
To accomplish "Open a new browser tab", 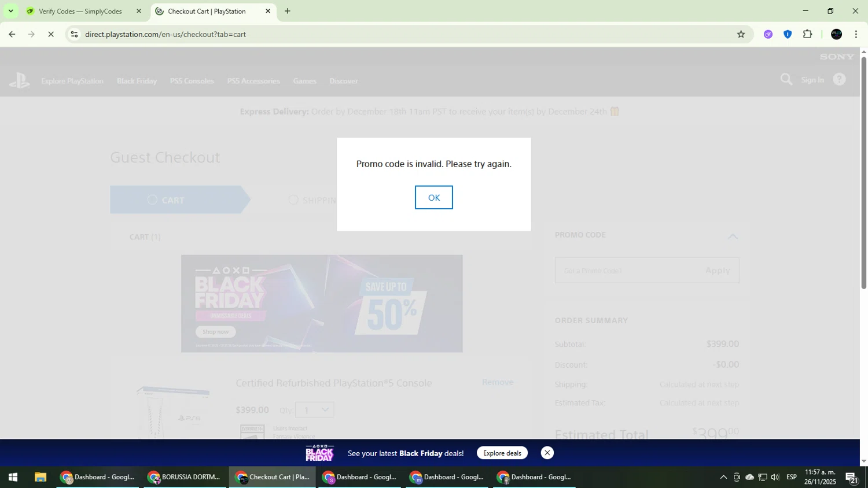I will [288, 11].
